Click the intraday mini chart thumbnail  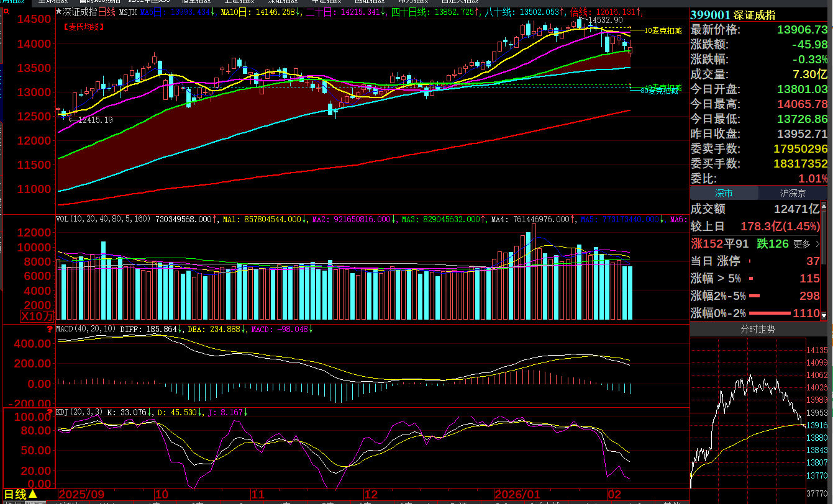click(748, 413)
